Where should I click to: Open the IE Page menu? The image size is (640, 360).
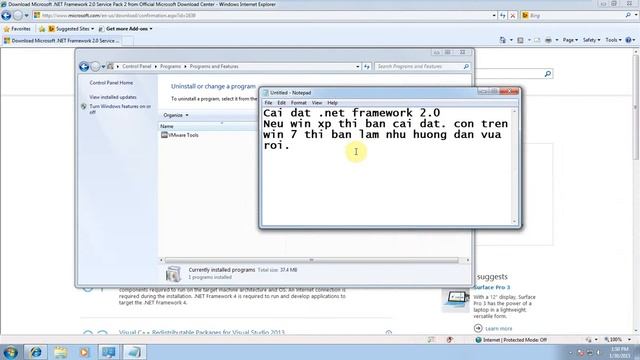pyautogui.click(x=570, y=40)
